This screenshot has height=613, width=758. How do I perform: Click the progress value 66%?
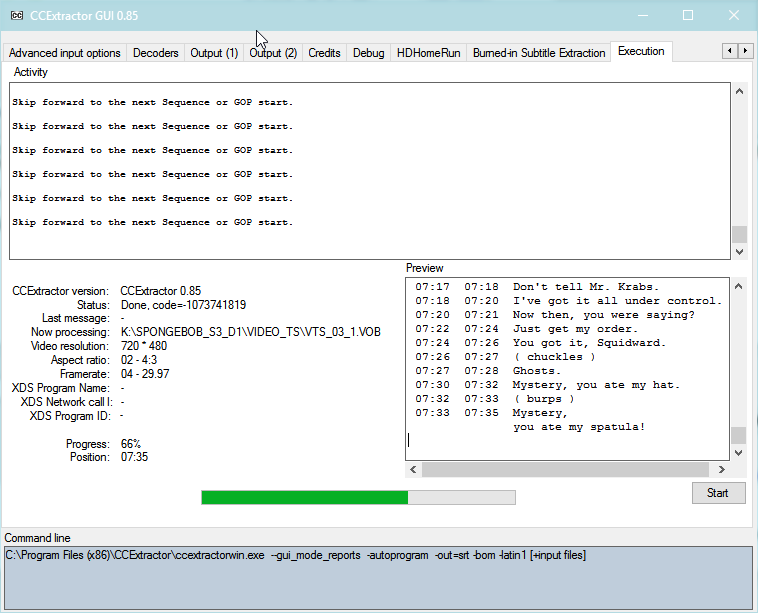click(x=131, y=444)
